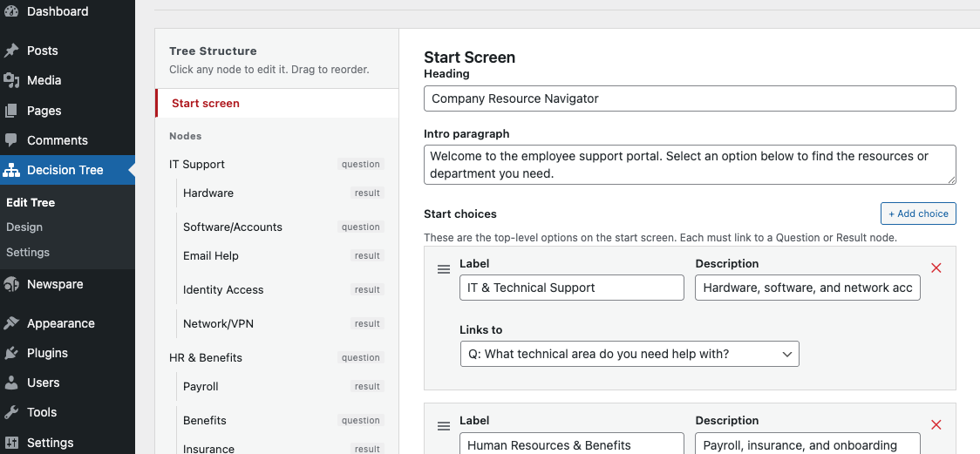The width and height of the screenshot is (980, 454).
Task: Open Tools menu item
Action: [67, 412]
